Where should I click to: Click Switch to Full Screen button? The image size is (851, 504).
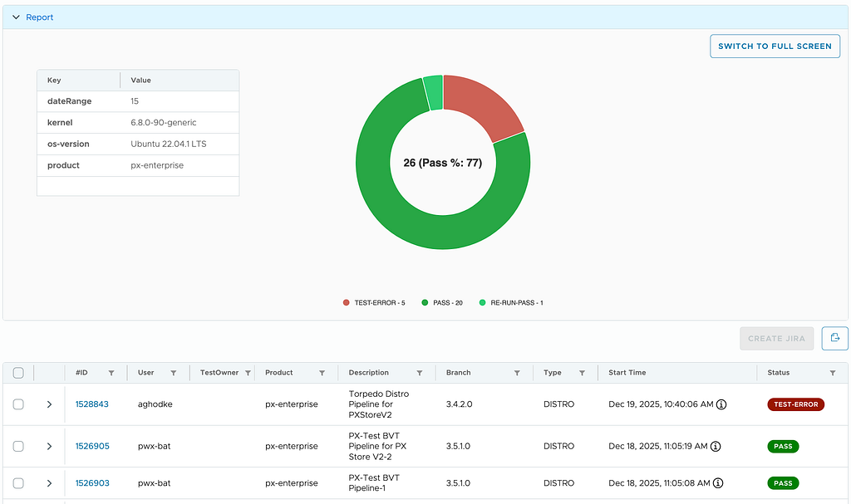[775, 46]
